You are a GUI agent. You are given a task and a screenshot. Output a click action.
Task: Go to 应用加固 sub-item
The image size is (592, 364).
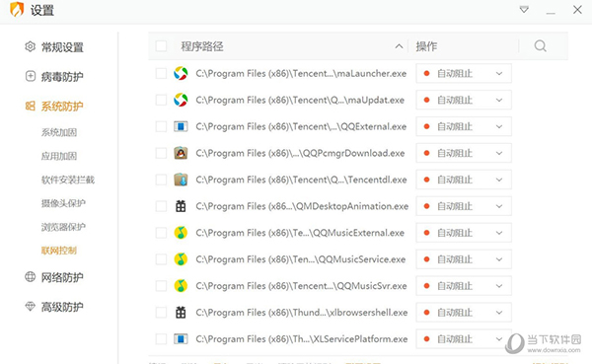pyautogui.click(x=59, y=156)
